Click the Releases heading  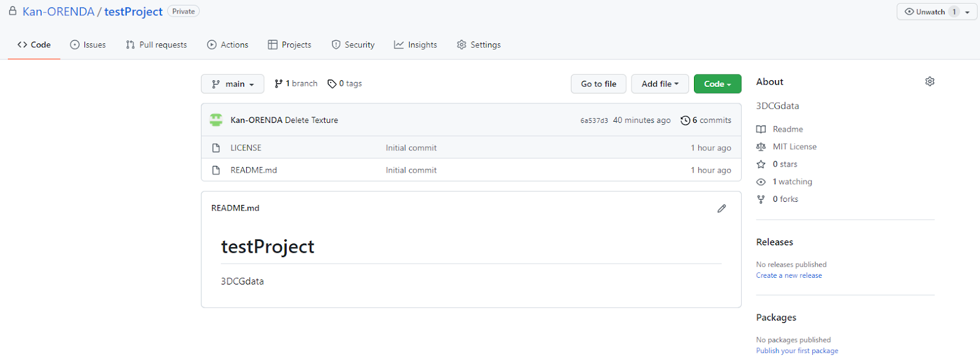coord(774,242)
